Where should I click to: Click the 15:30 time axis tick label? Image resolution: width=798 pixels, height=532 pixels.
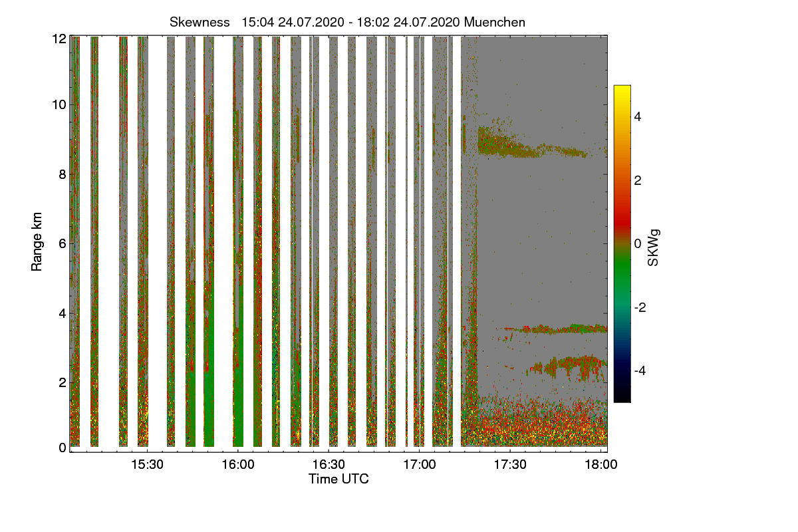(147, 465)
